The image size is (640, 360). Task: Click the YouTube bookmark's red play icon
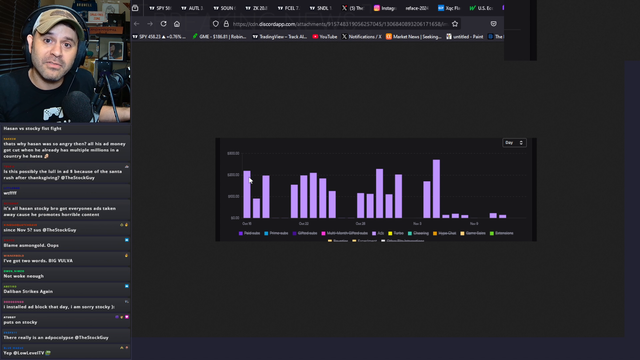[315, 37]
